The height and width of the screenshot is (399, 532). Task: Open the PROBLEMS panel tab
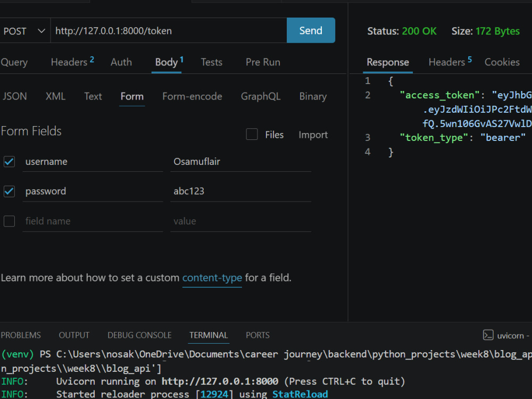[21, 335]
